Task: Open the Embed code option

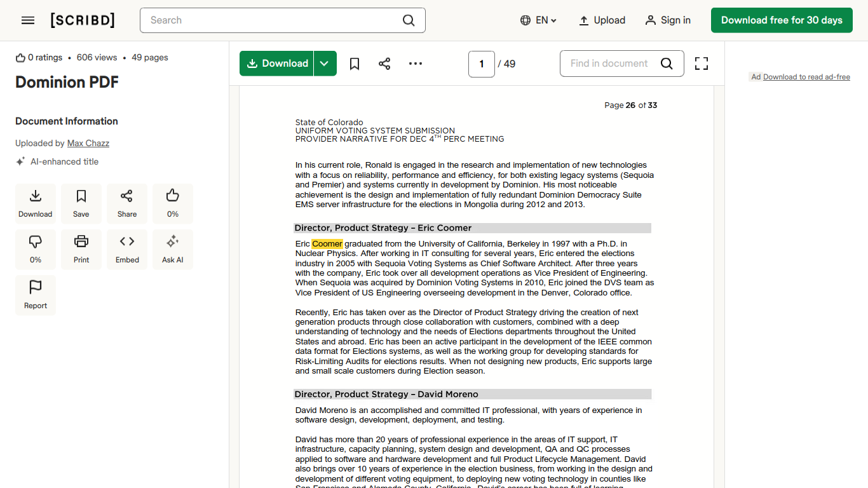Action: 127,249
